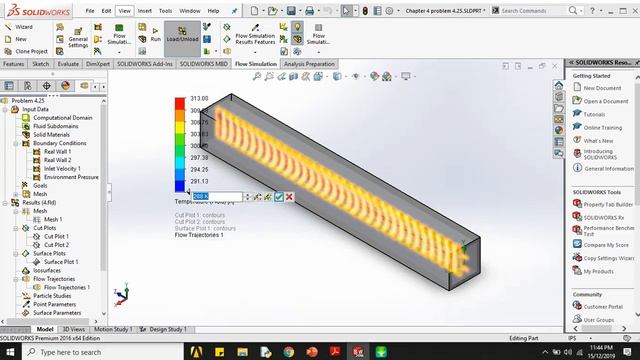Open the Appearances sphere task pane tab
This screenshot has width=640, height=360.
(x=558, y=131)
